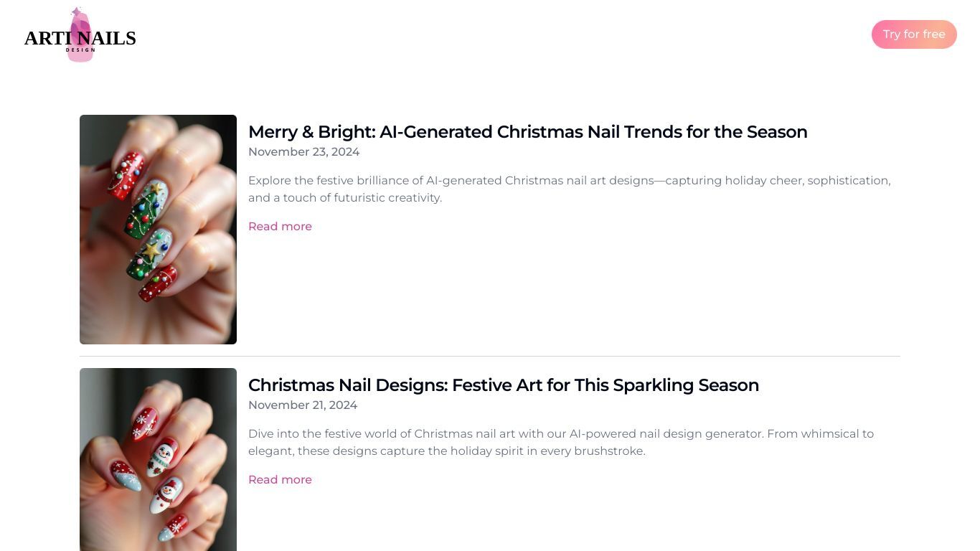Click the red beaded nail in first image
The image size is (980, 551).
coord(127,174)
